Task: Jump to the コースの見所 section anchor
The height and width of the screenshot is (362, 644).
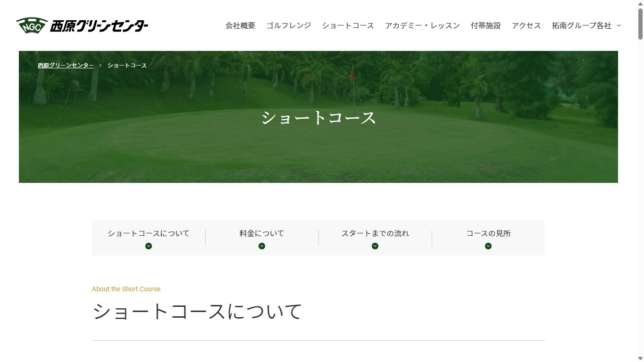Action: tap(488, 238)
